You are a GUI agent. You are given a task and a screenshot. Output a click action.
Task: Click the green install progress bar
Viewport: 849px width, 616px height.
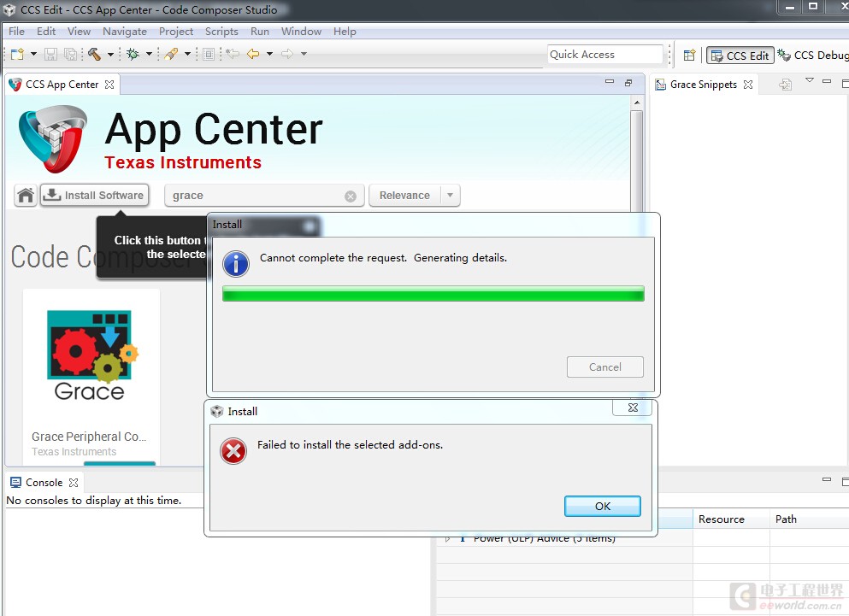tap(433, 293)
